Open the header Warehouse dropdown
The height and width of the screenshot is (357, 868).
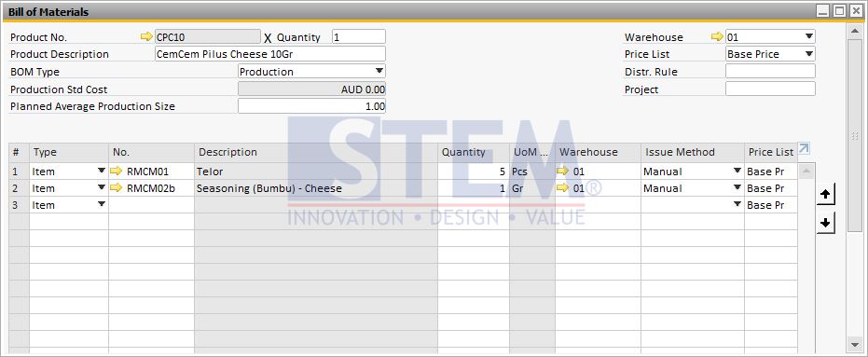pyautogui.click(x=808, y=36)
